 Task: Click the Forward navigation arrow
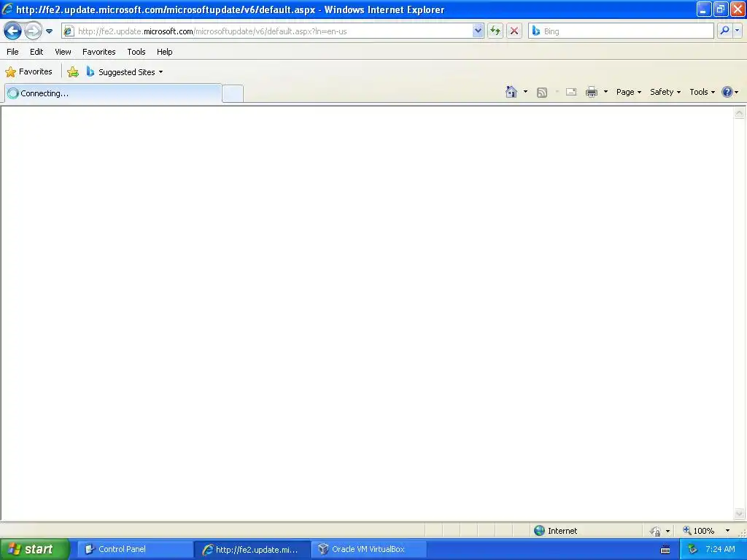click(x=33, y=31)
